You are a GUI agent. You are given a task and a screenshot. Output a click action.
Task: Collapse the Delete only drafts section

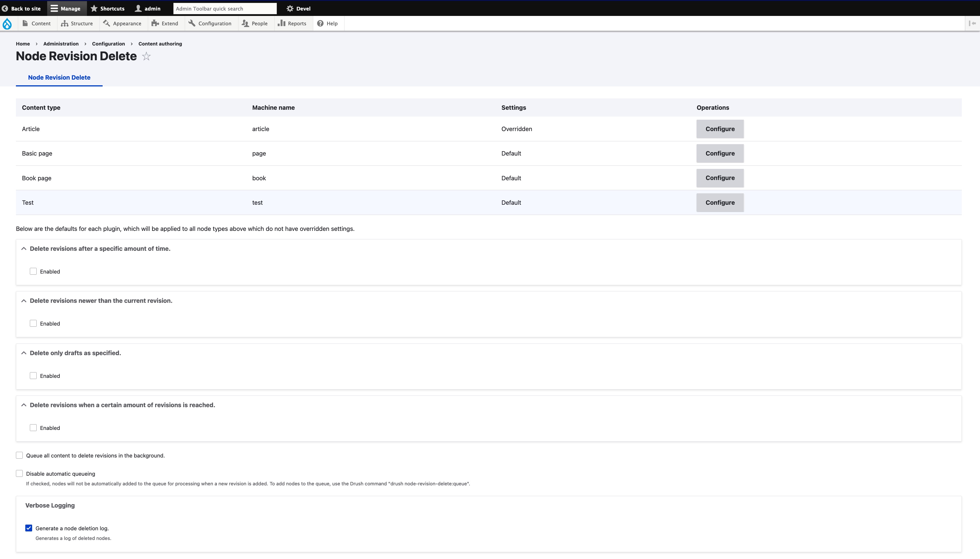24,353
